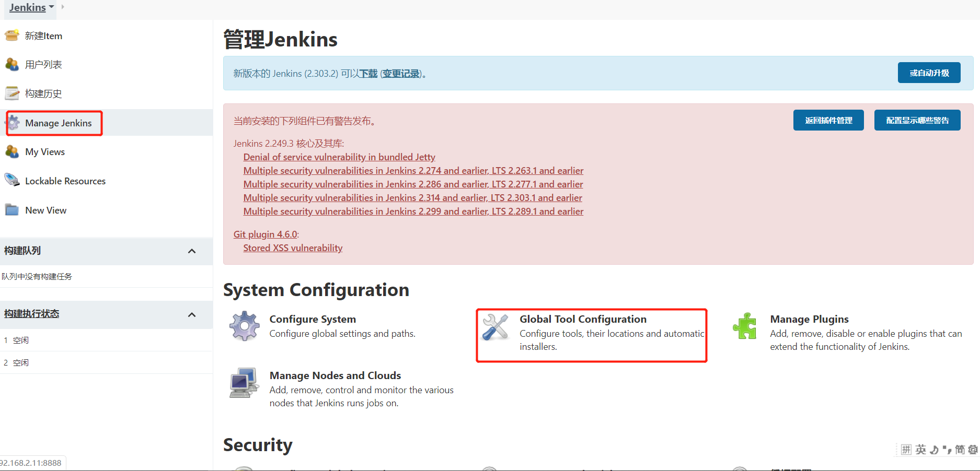Open 新建Item in sidebar
980x471 pixels.
43,36
